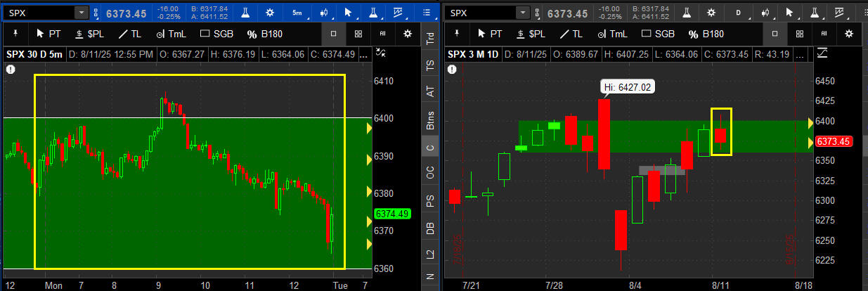Open drawing toolbar settings gear in right chart
The height and width of the screenshot is (291, 868).
[x=849, y=34]
